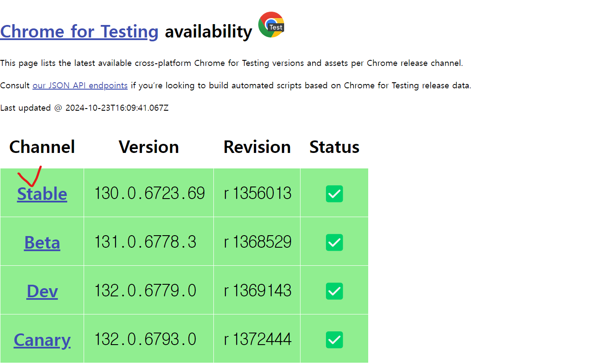
Task: Click revision r1368529 cell
Action: pyautogui.click(x=257, y=242)
